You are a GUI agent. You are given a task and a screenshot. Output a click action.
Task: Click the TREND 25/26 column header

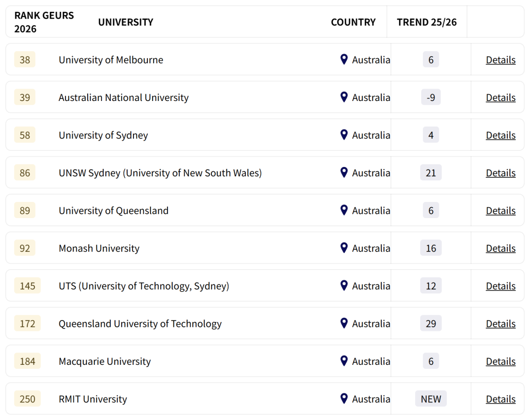pos(427,22)
